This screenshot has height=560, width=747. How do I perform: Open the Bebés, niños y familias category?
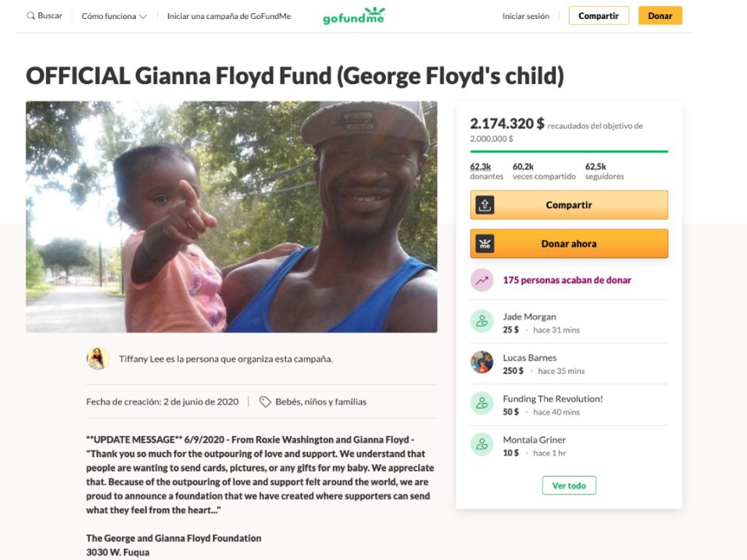tap(320, 402)
